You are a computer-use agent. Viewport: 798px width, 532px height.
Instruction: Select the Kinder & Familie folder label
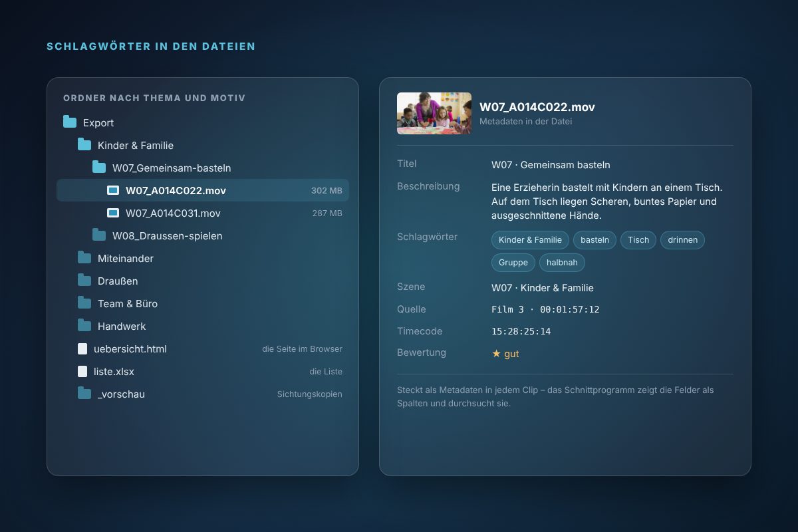(x=136, y=145)
